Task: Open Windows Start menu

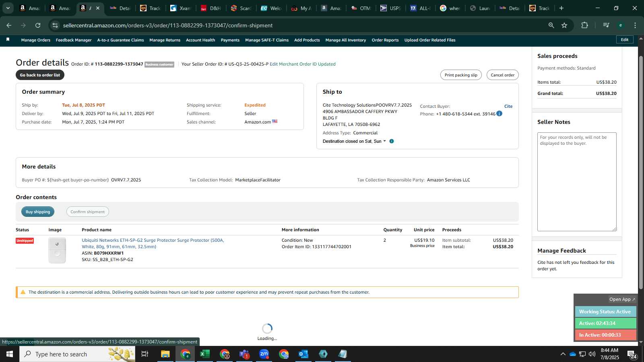Action: [10, 354]
